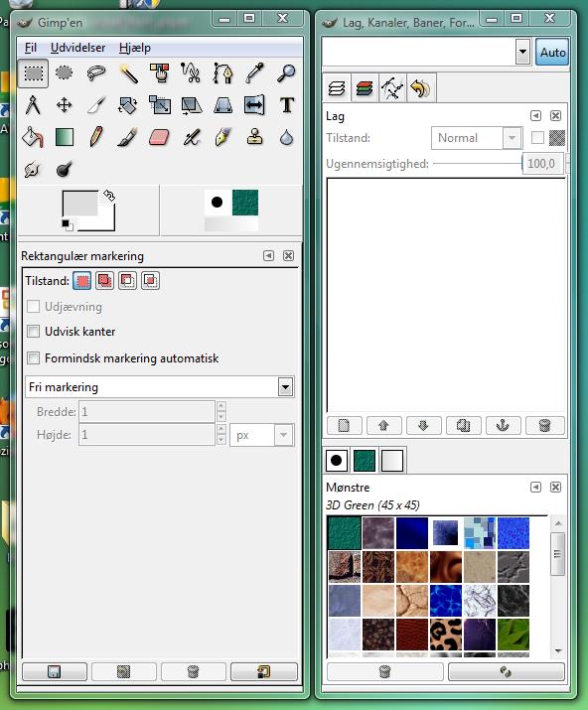
Task: Toggle the Udvisk kanter checkbox
Action: click(33, 332)
